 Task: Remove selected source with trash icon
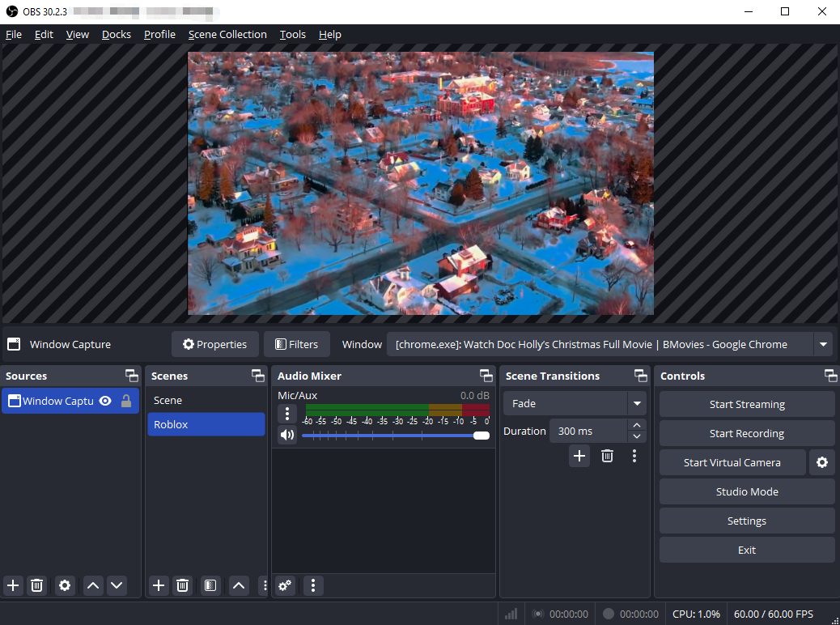(36, 585)
